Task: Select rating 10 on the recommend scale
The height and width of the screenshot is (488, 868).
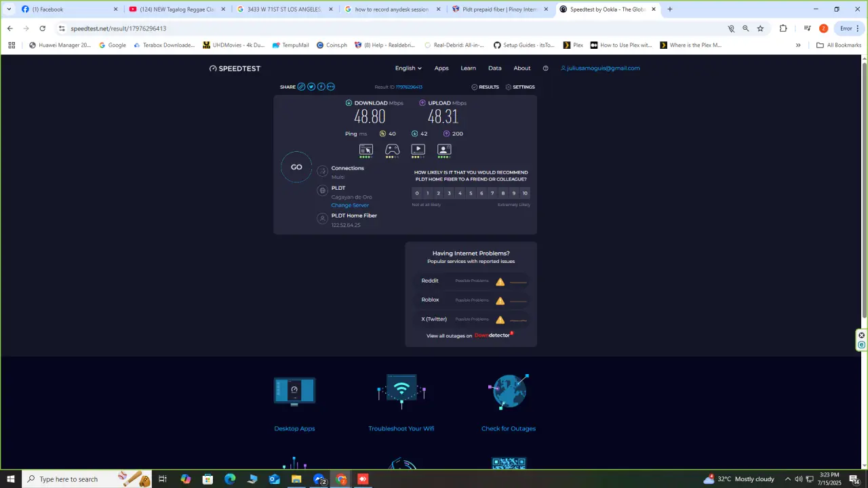Action: (525, 193)
